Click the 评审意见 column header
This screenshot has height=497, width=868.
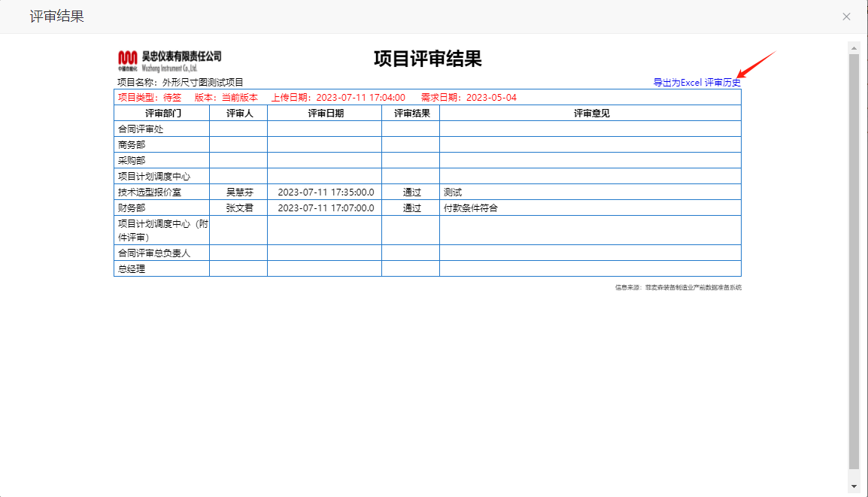590,113
